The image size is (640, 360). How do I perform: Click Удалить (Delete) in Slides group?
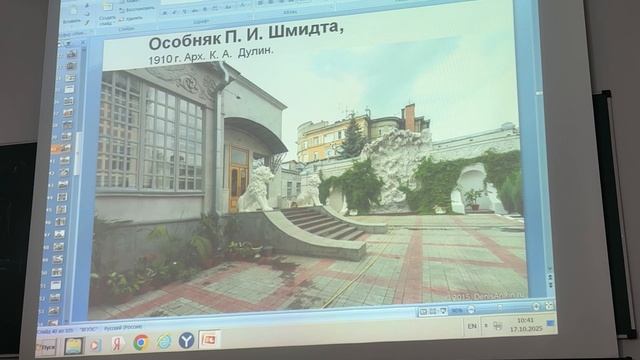coord(131,18)
